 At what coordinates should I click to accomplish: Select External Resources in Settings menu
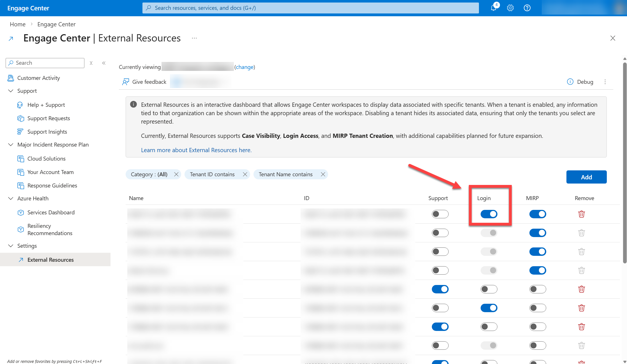click(x=55, y=260)
